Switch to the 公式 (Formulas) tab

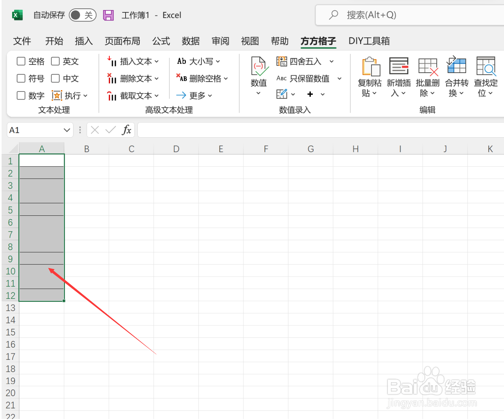[161, 41]
